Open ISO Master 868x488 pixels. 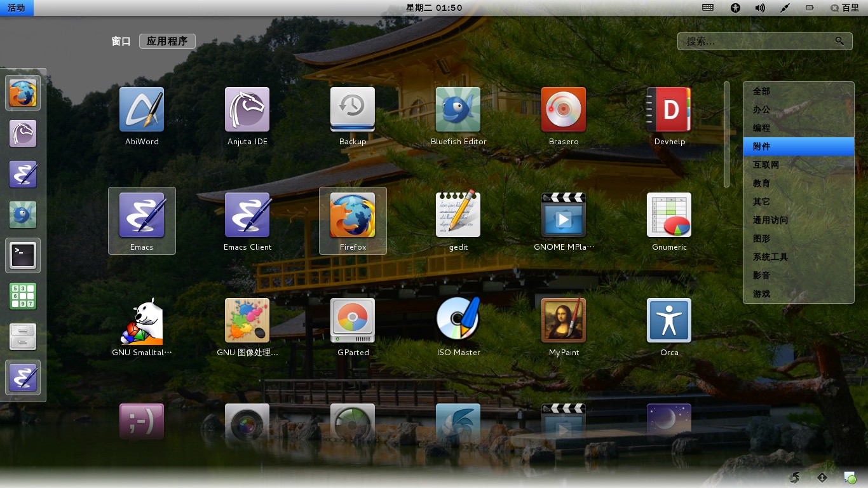pos(458,327)
